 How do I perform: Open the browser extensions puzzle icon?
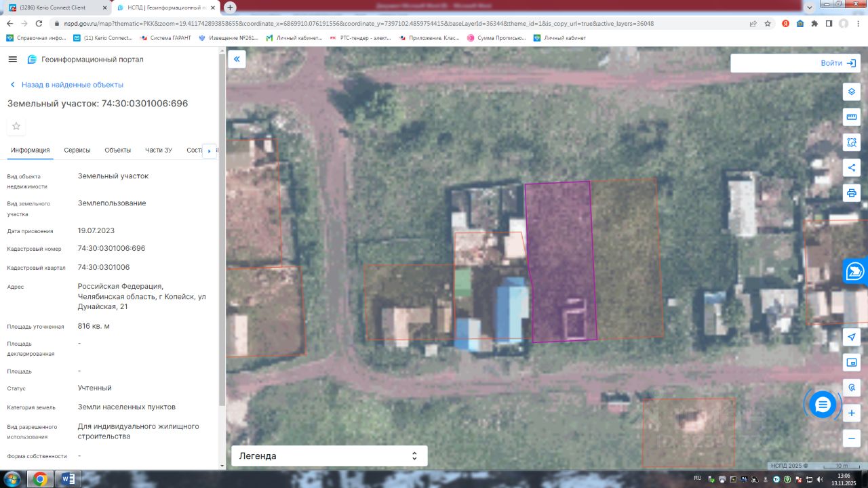pos(814,23)
